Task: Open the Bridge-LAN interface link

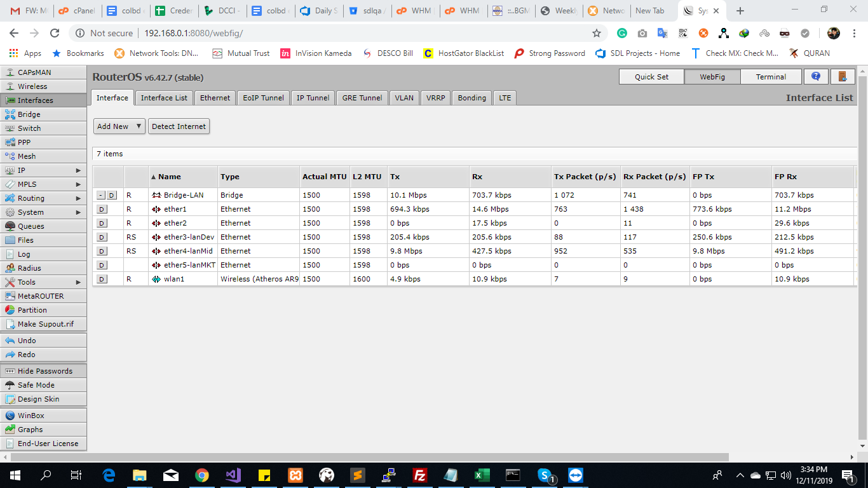Action: click(x=184, y=195)
